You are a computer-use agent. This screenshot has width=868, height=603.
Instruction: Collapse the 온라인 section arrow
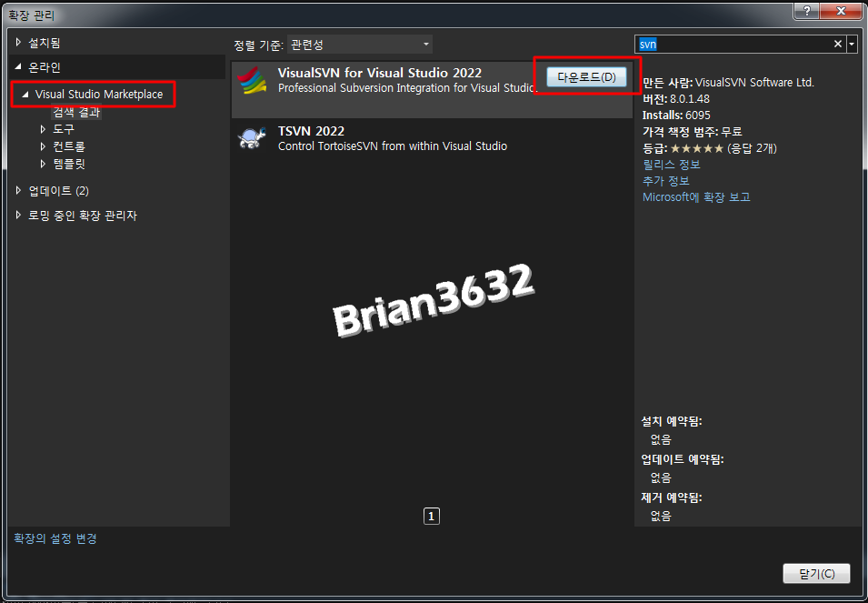19,67
